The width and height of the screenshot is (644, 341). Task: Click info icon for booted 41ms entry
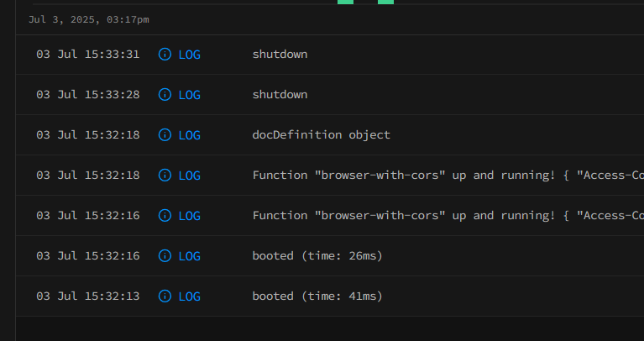click(165, 296)
